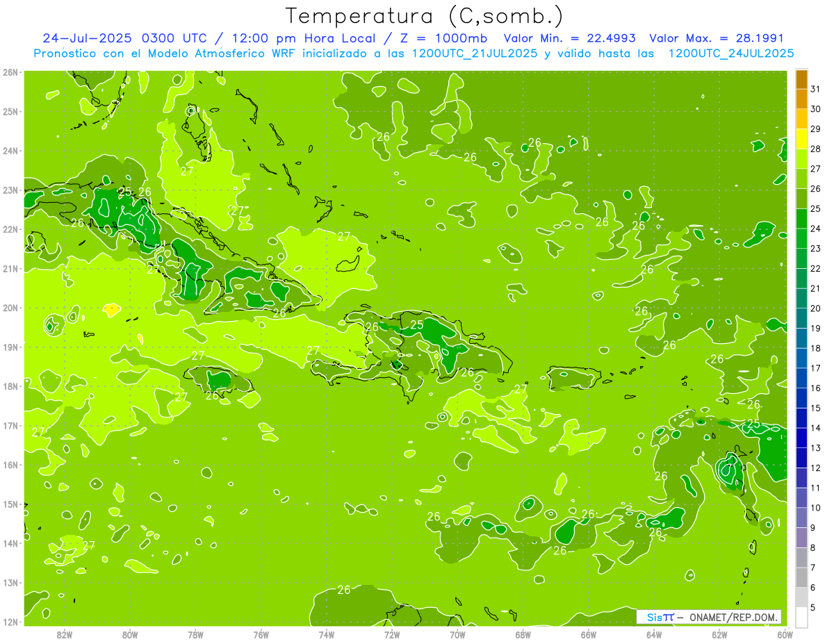Image resolution: width=834 pixels, height=644 pixels.
Task: Click the "68W" longitude axis label
Action: point(523,634)
